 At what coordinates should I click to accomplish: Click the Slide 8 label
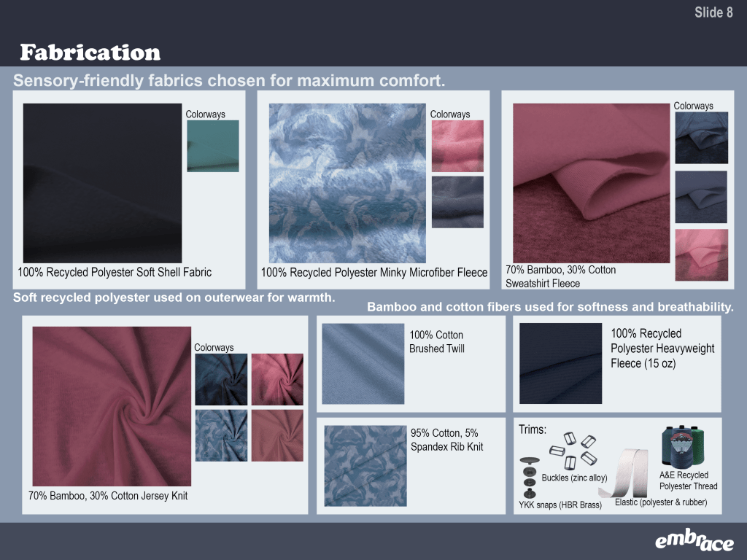click(x=713, y=12)
